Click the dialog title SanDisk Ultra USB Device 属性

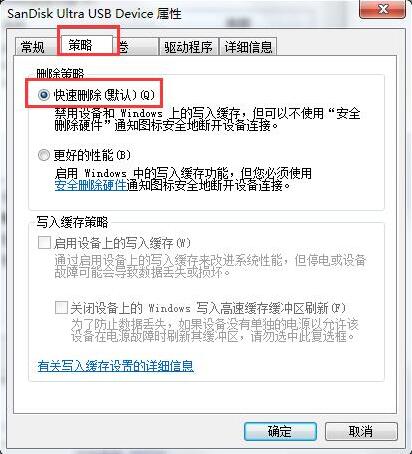[94, 14]
